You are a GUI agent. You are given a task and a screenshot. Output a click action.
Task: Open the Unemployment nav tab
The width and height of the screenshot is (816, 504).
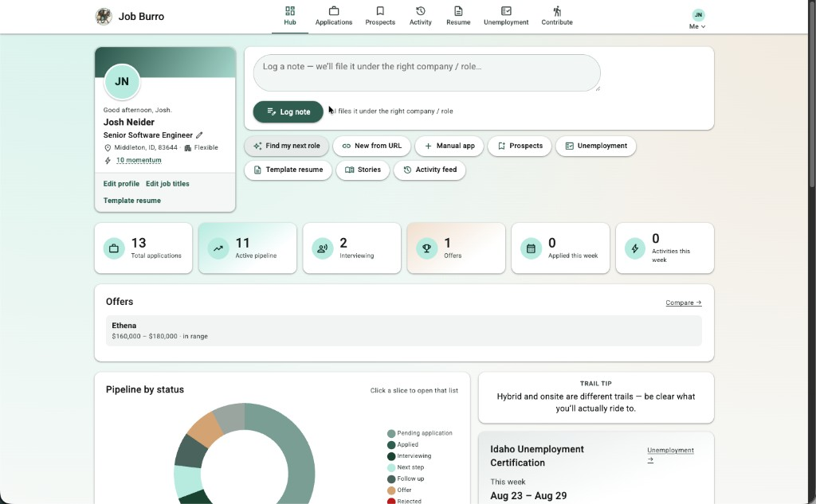point(506,16)
